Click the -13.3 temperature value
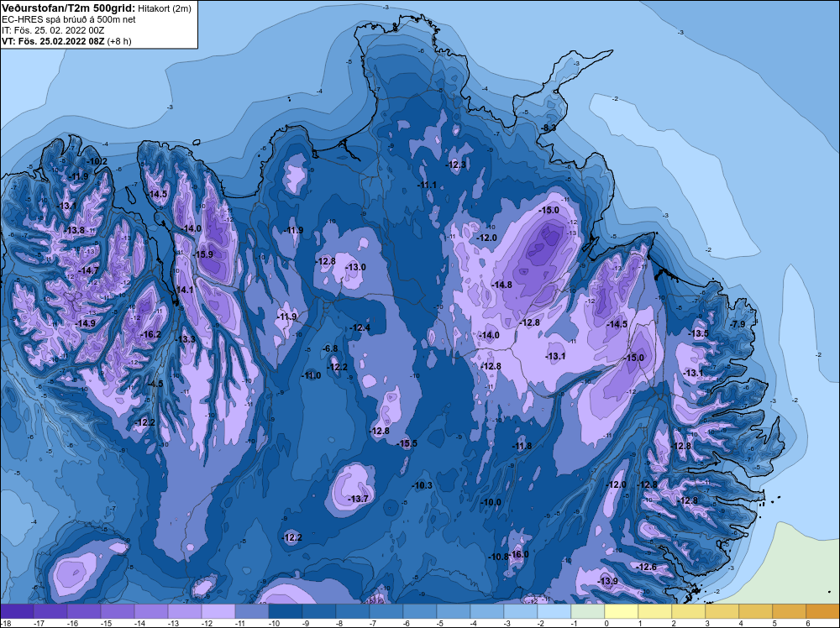The height and width of the screenshot is (628, 840). 186,339
